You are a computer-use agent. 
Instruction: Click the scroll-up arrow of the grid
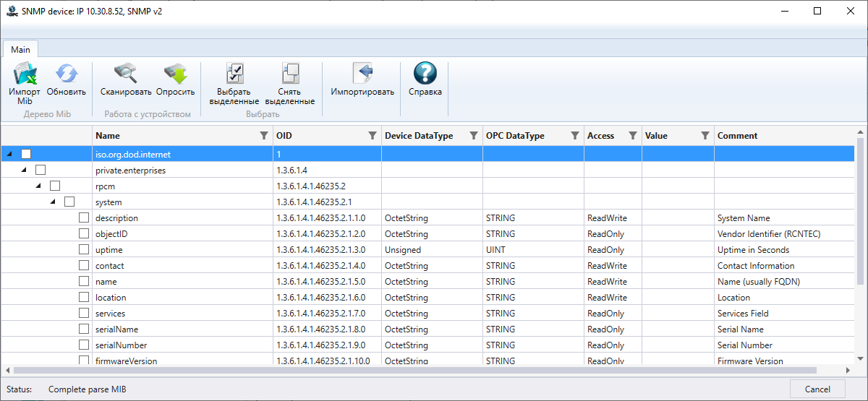(x=860, y=131)
